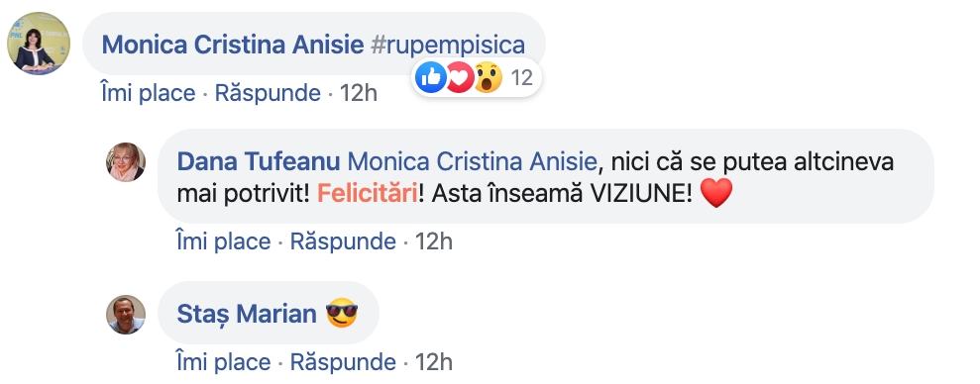Click Răspunde under Dana Tufeanu's reply
Screen dimensions: 980x384
point(343,241)
